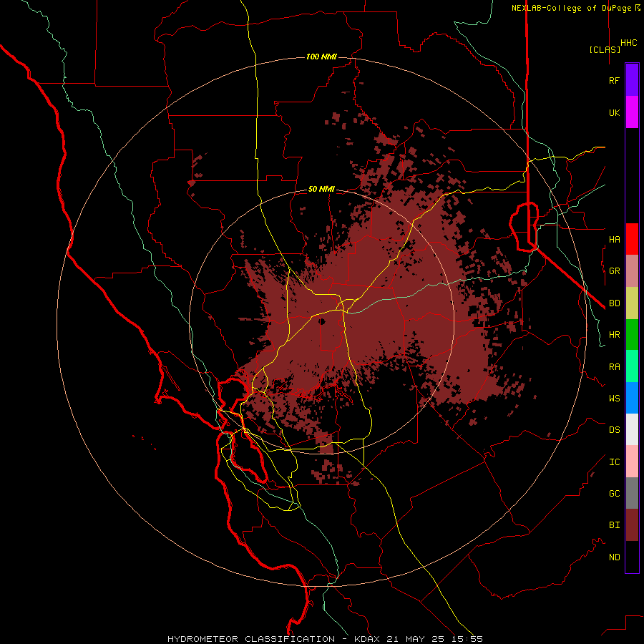The height and width of the screenshot is (644, 644).
Task: Click the GR legend label
Action: pyautogui.click(x=614, y=271)
